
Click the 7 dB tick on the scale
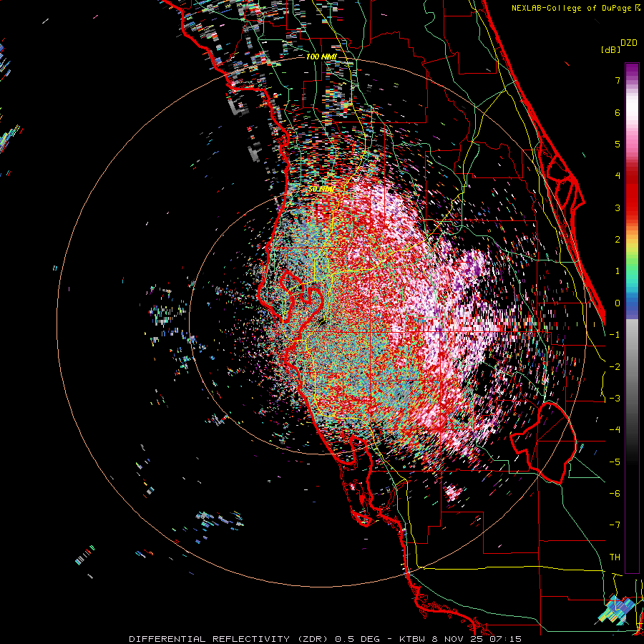click(618, 80)
